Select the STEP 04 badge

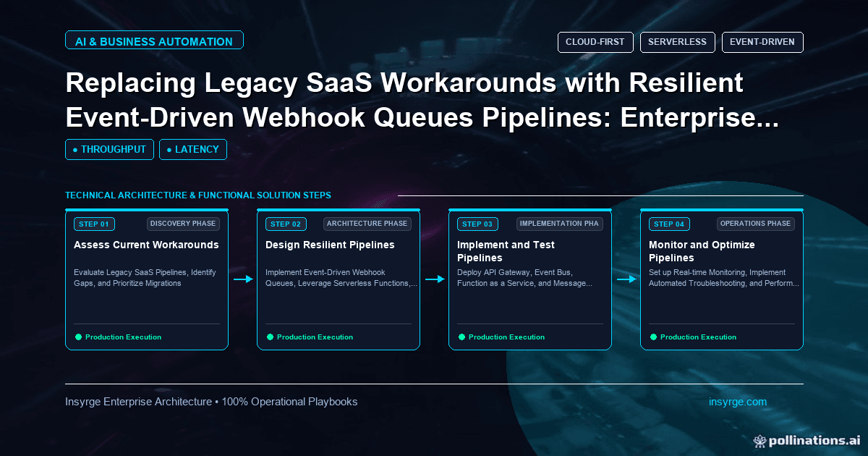(x=669, y=224)
